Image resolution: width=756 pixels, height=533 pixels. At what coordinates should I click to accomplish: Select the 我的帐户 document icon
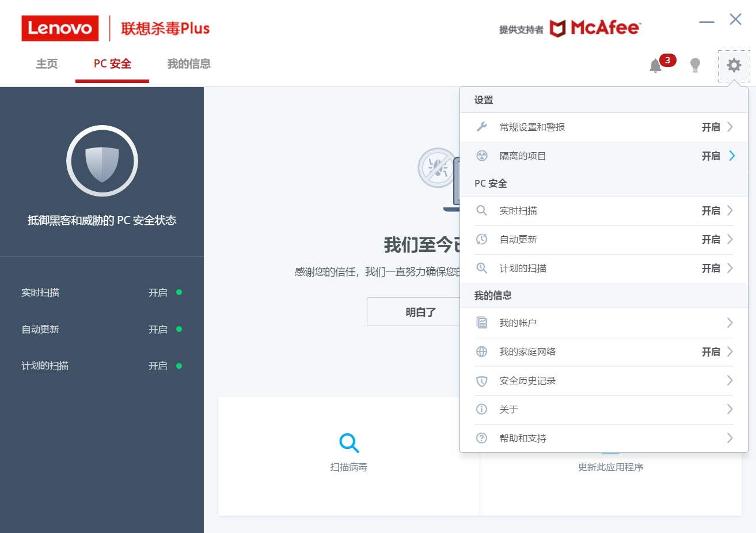point(481,323)
